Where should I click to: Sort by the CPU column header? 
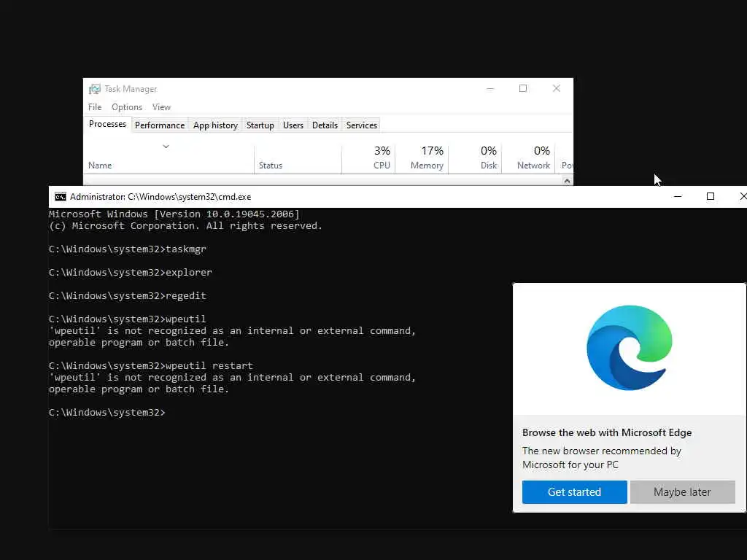[368, 160]
